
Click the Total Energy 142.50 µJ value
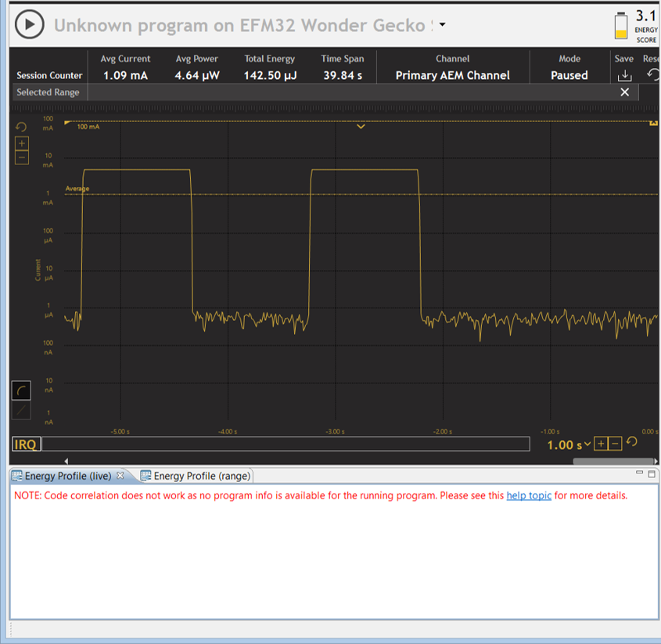pyautogui.click(x=270, y=75)
